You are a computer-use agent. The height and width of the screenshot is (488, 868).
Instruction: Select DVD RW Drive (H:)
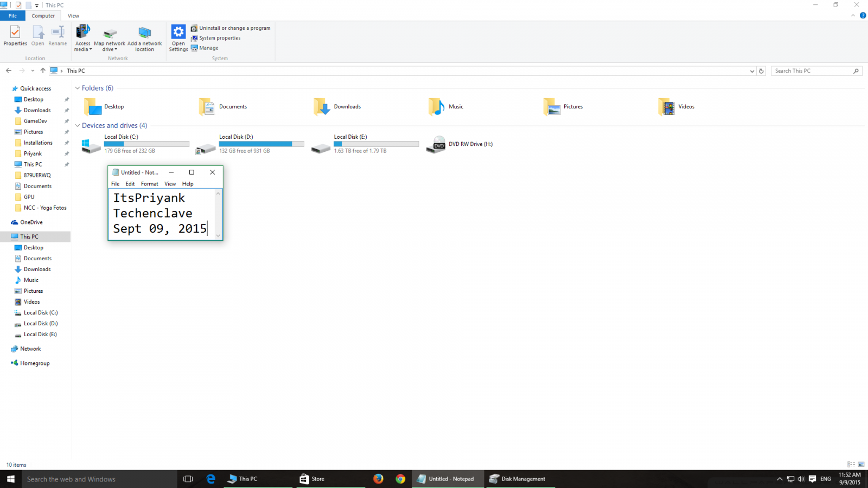[459, 144]
